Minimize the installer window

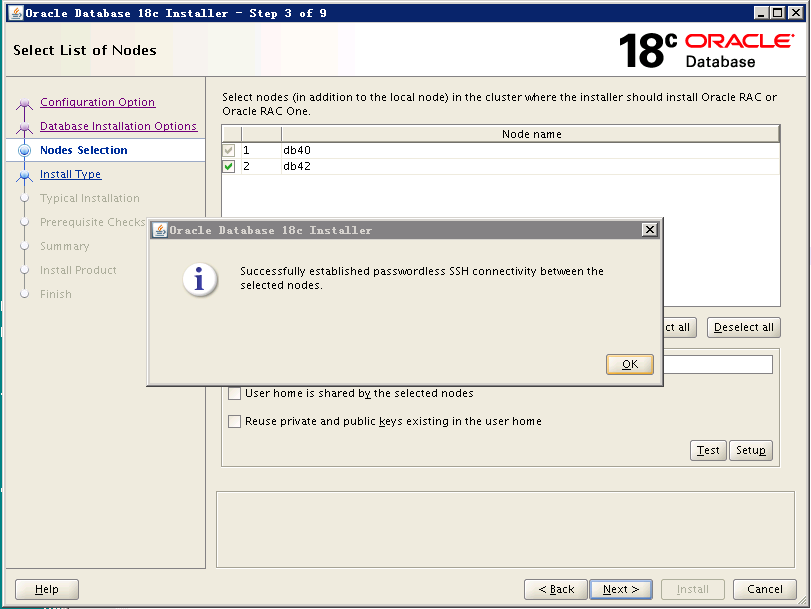tap(760, 13)
